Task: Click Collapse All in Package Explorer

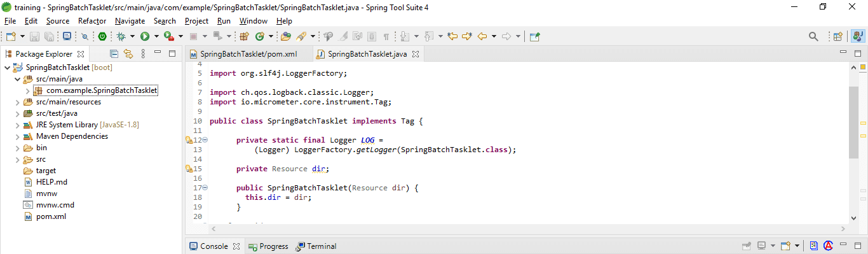Action: (114, 54)
